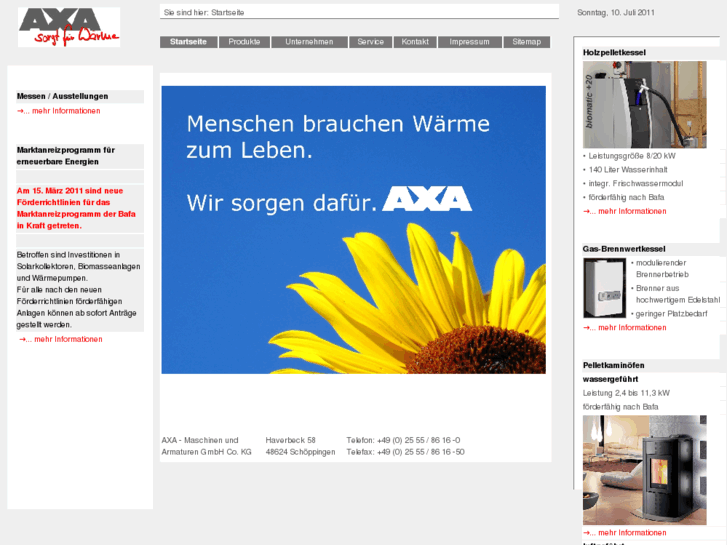Click the geringer Platzbedarf bullet
This screenshot has width=727, height=545.
click(669, 314)
